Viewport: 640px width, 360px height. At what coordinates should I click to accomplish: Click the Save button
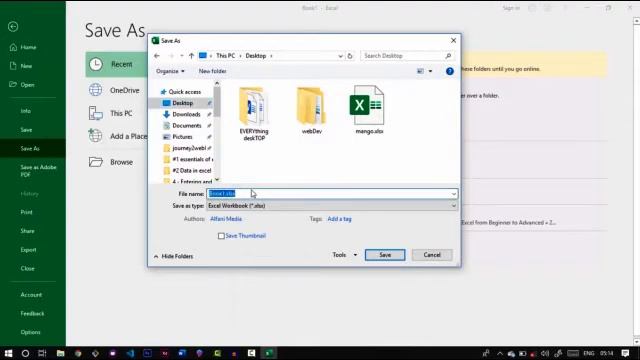pos(385,255)
